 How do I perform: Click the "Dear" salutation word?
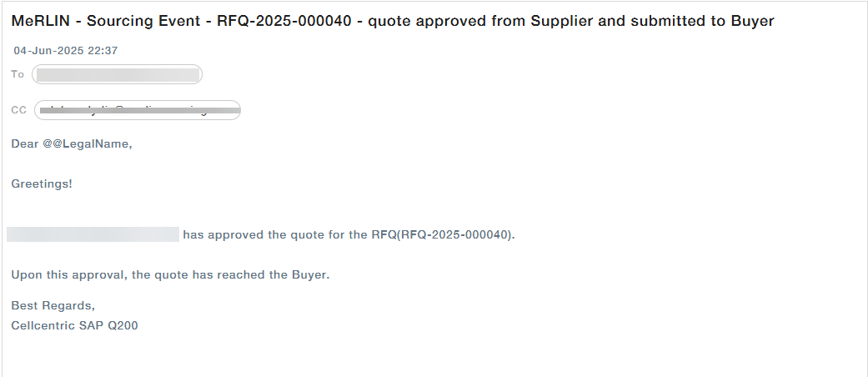click(x=25, y=143)
